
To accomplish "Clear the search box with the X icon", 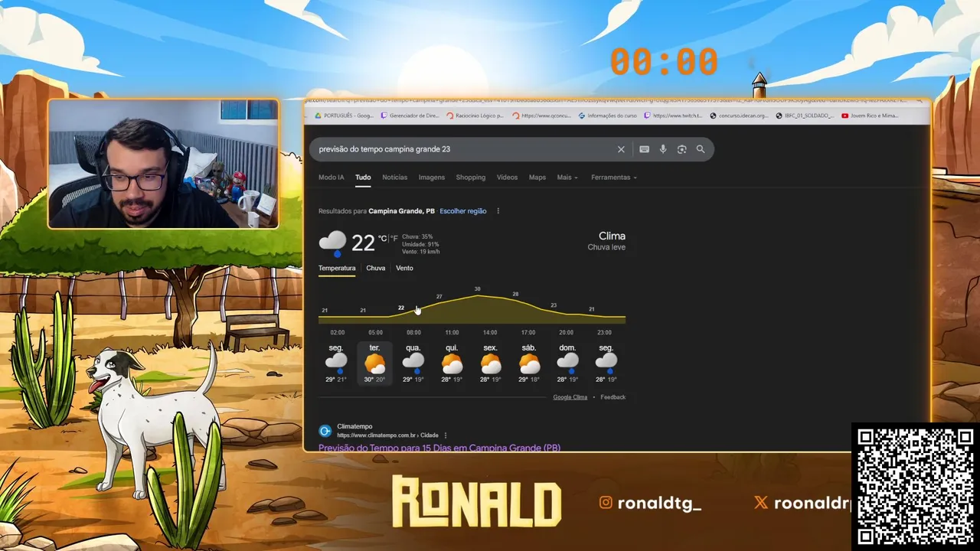I will pyautogui.click(x=621, y=149).
